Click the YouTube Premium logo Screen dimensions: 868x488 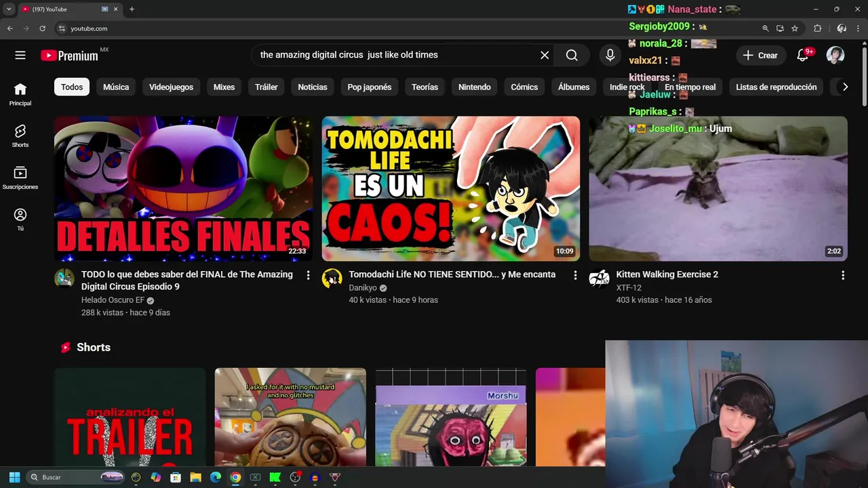point(69,56)
